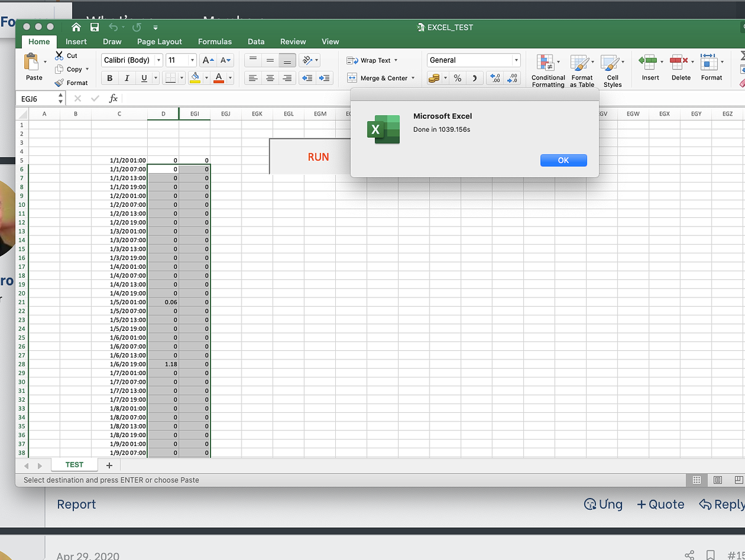745x560 pixels.
Task: Increase the cell indent
Action: (x=324, y=78)
